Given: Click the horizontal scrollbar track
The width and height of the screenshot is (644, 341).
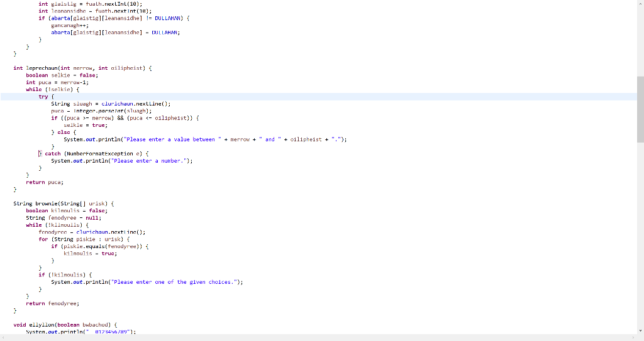Looking at the screenshot, I should pyautogui.click(x=318, y=337).
